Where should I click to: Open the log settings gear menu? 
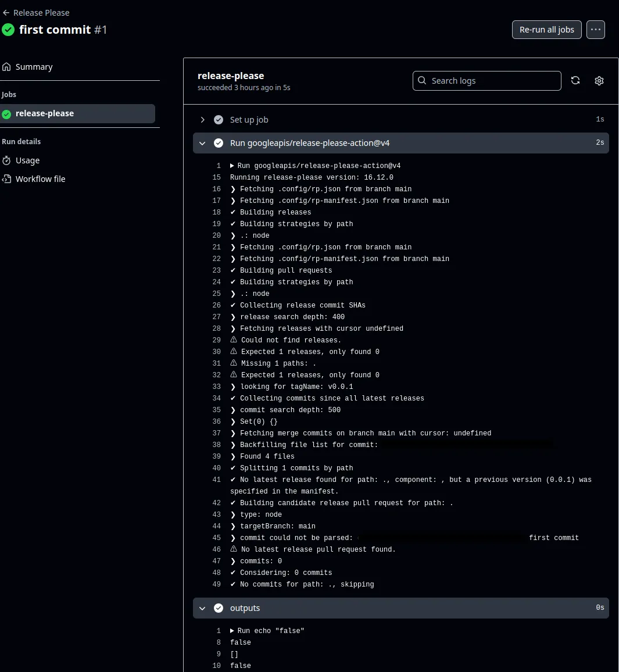click(599, 81)
